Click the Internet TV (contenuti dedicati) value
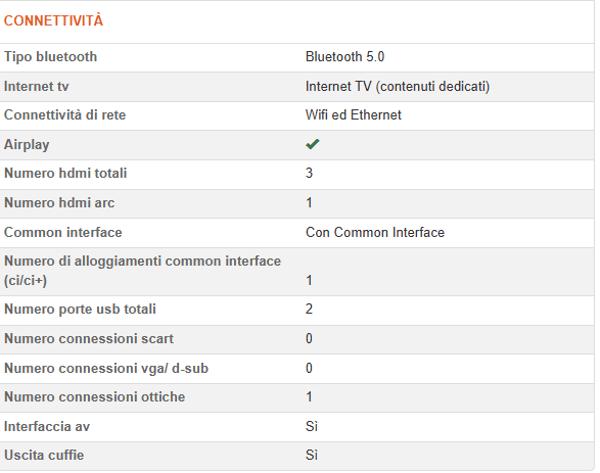600x473 pixels. [398, 86]
